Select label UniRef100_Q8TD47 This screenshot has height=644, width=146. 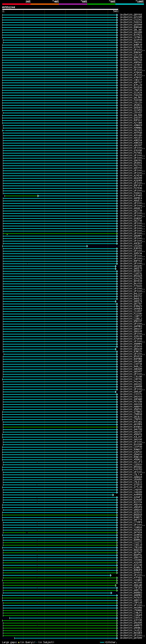click(131, 552)
